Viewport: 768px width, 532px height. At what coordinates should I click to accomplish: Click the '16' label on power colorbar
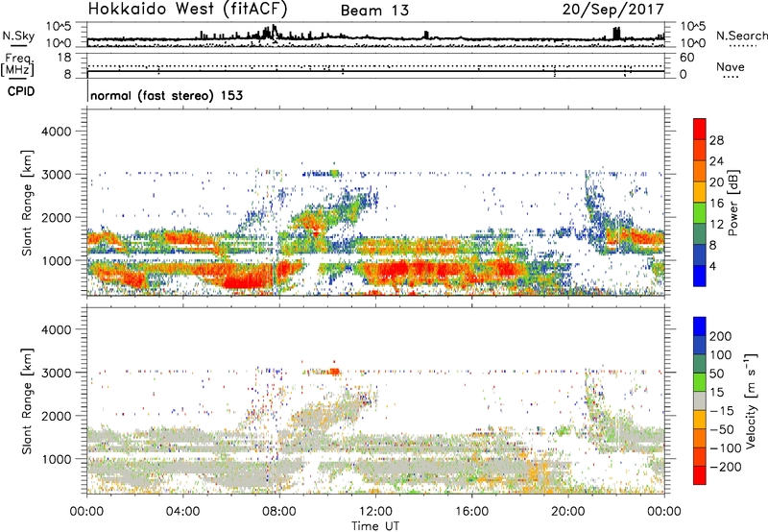[716, 204]
